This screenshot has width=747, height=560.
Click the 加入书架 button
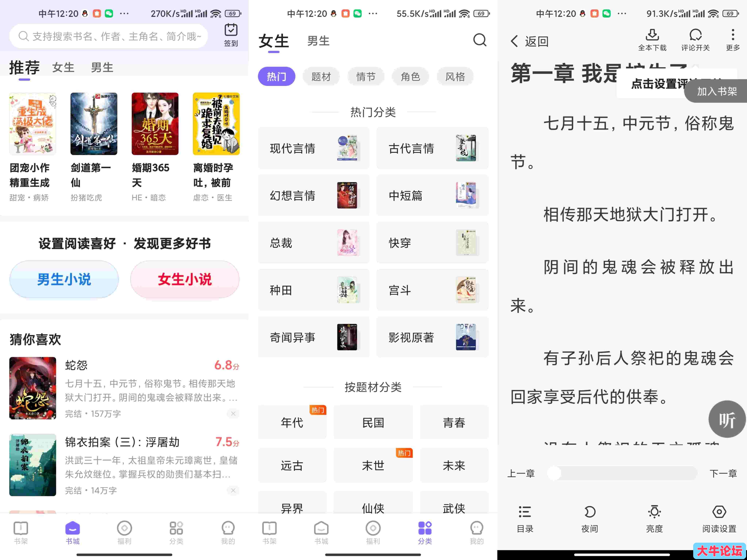[x=717, y=91]
